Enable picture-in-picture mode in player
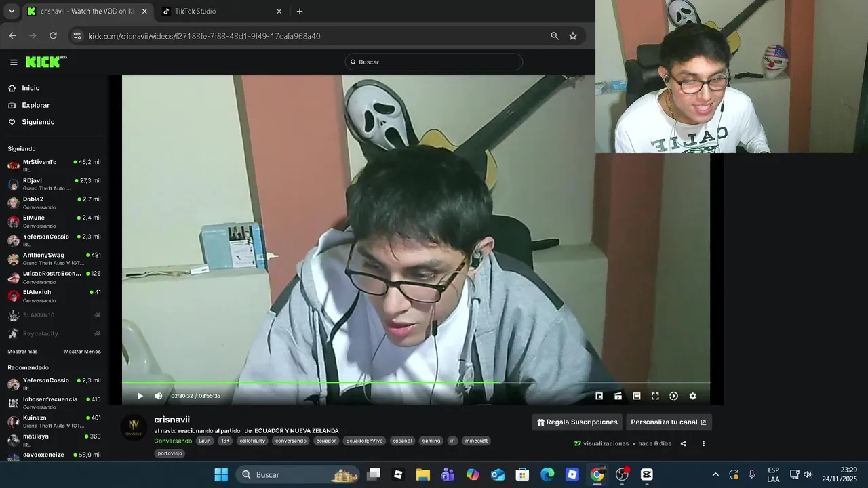 599,396
